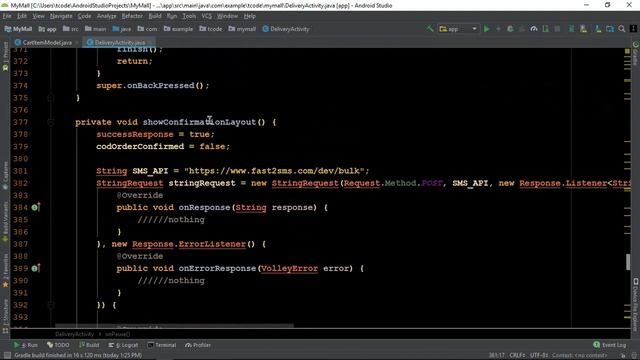Click the Make Project hammer icon
The image size is (640, 360).
click(x=430, y=29)
